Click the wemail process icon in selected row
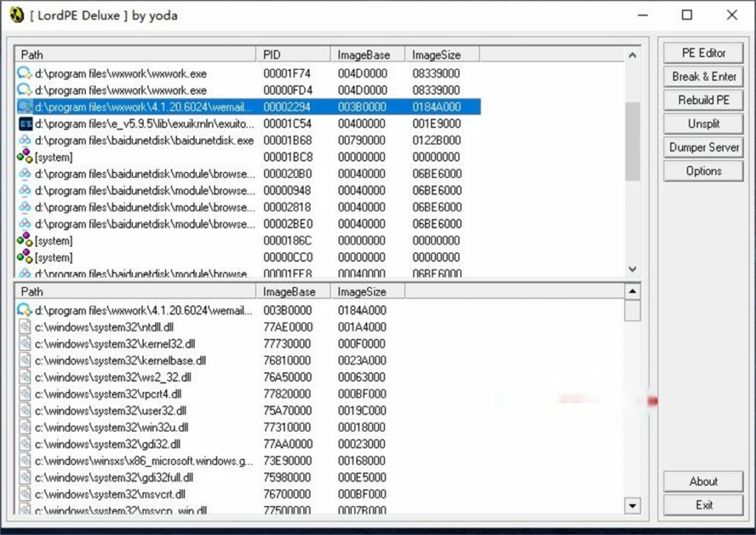 (x=25, y=107)
